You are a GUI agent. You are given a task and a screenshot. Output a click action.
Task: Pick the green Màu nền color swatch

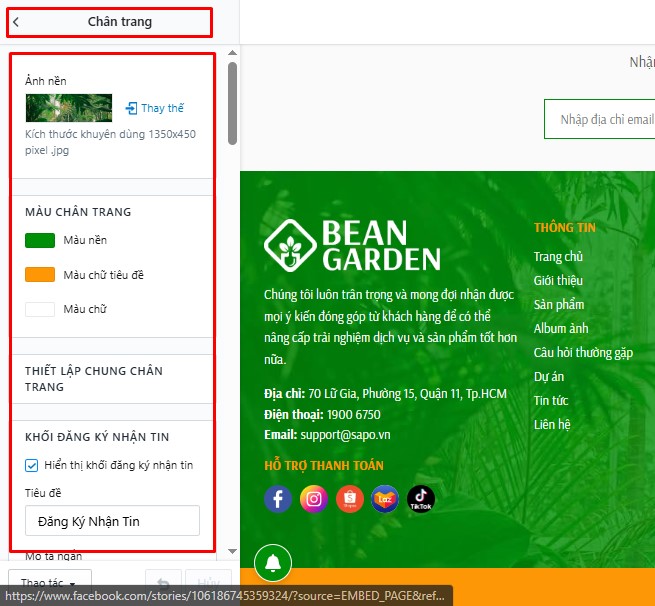point(40,241)
